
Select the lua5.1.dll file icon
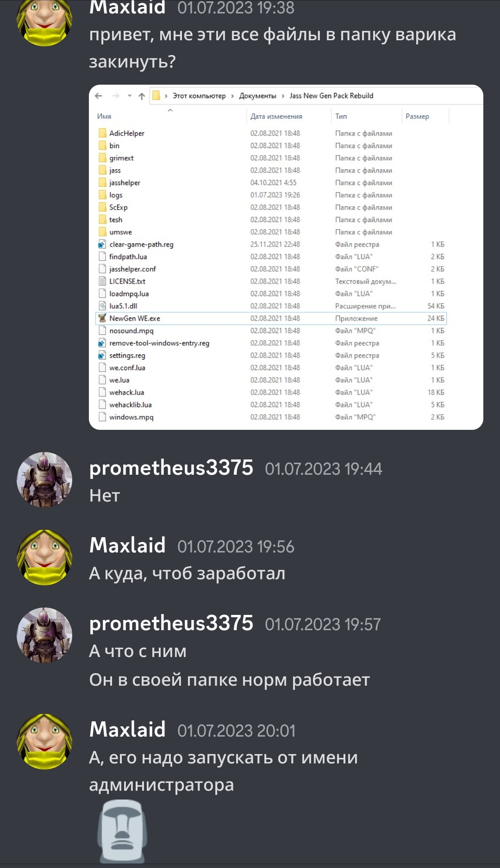[102, 306]
